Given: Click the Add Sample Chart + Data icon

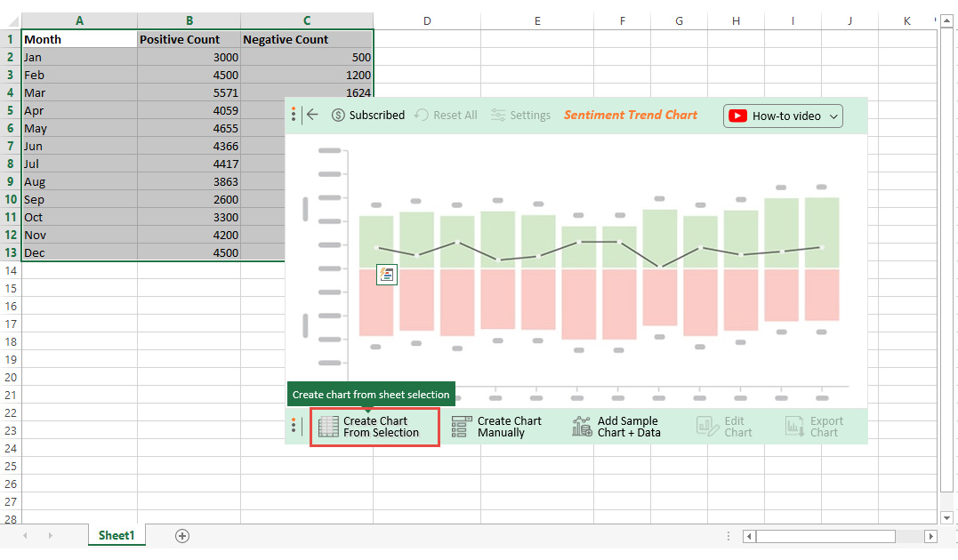Looking at the screenshot, I should click(x=582, y=427).
